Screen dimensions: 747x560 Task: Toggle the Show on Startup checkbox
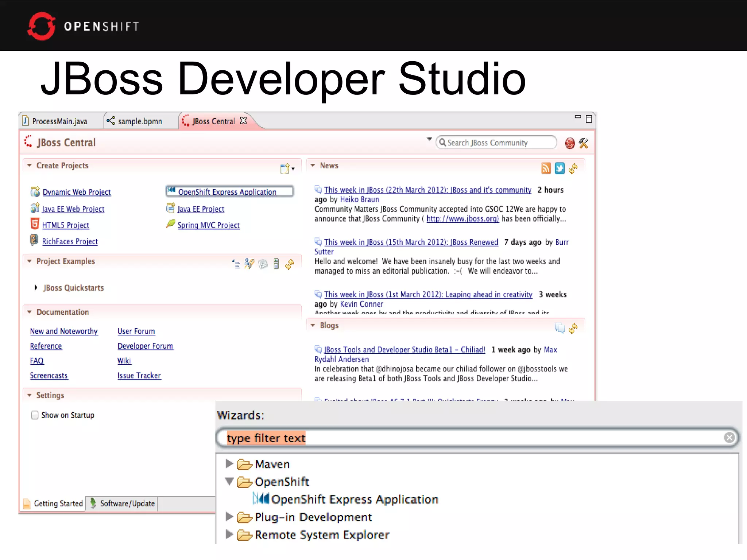point(35,415)
